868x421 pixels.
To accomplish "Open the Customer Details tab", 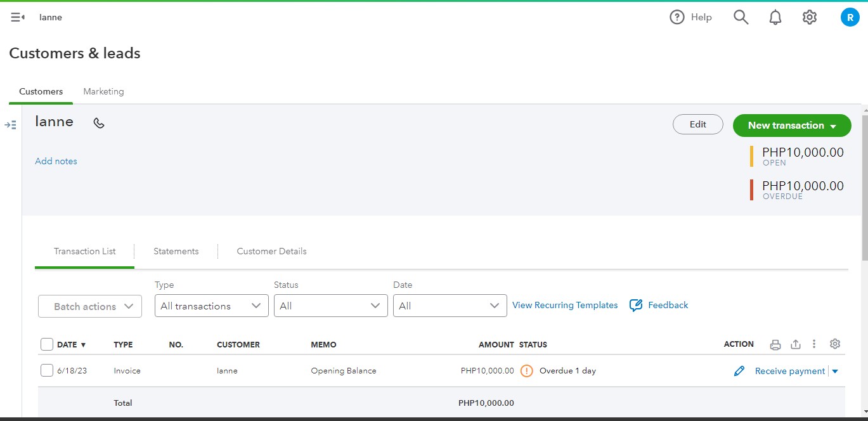I will (271, 251).
